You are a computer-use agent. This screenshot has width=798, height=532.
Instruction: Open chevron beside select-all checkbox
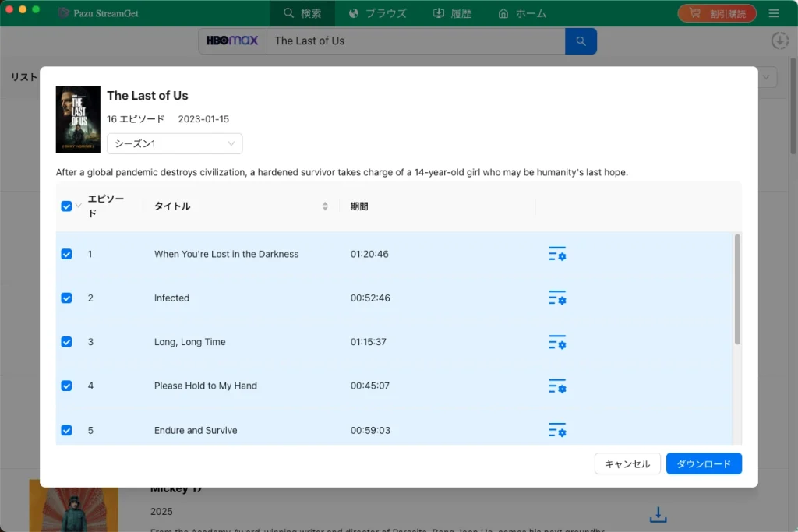[79, 206]
